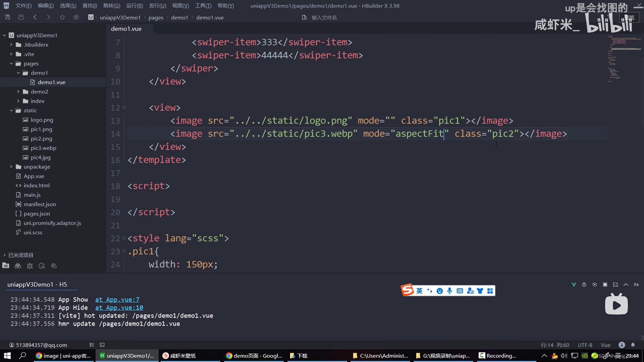
Task: Expand the .hbuilderx folder
Action: [x=11, y=45]
